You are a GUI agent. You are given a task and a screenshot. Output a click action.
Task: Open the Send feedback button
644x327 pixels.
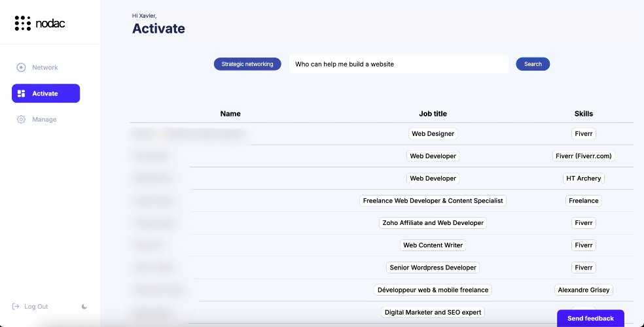pos(590,318)
